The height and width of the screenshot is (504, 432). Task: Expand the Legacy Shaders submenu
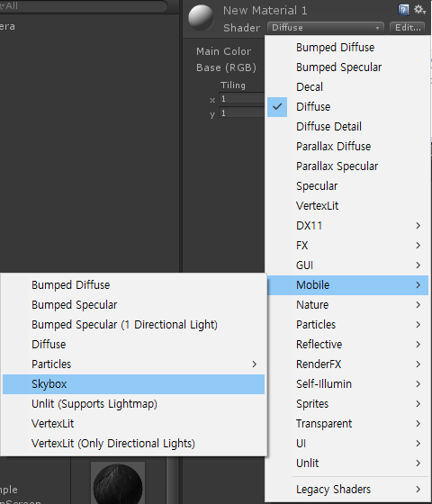[x=347, y=490]
